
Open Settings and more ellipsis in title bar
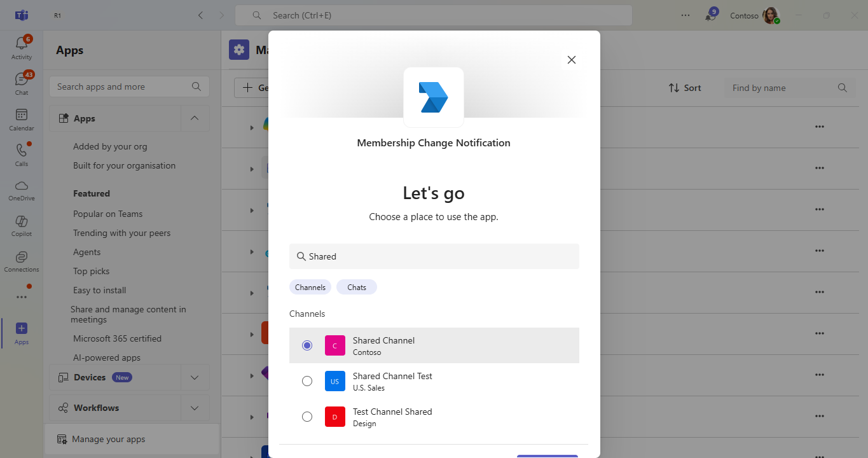point(685,15)
